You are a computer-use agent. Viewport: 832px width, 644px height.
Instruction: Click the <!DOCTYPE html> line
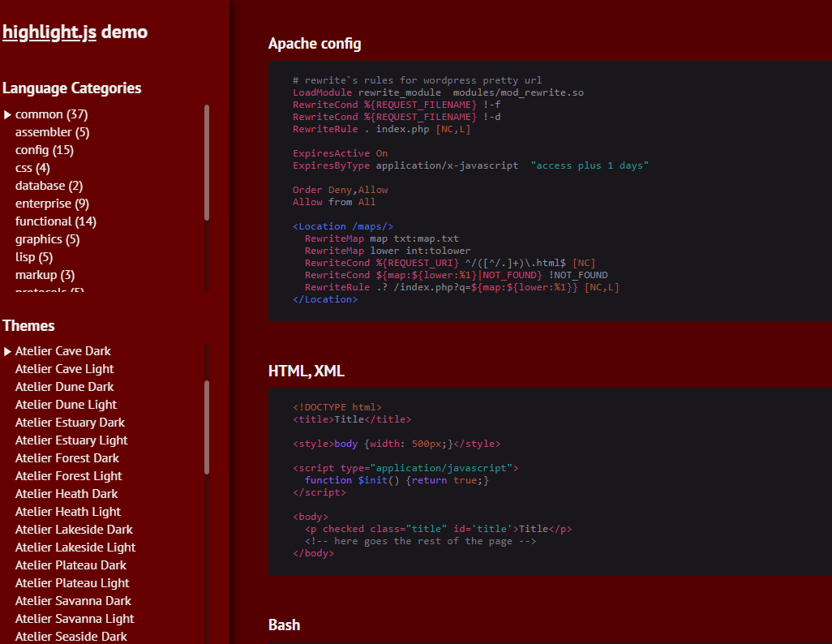pos(337,407)
